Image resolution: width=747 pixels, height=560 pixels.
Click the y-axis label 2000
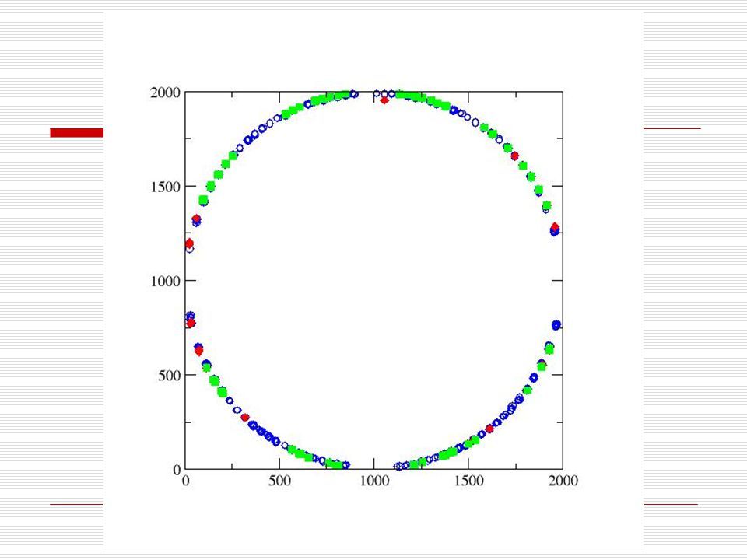(165, 93)
